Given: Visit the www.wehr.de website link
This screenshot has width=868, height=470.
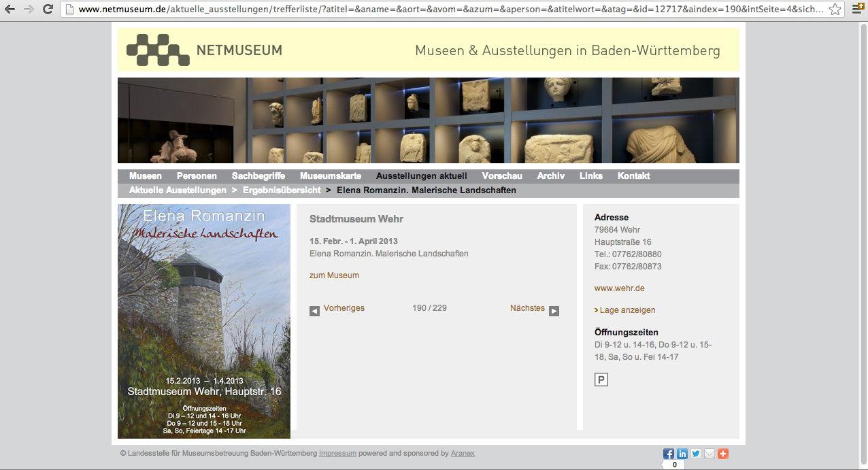Looking at the screenshot, I should click(x=619, y=288).
